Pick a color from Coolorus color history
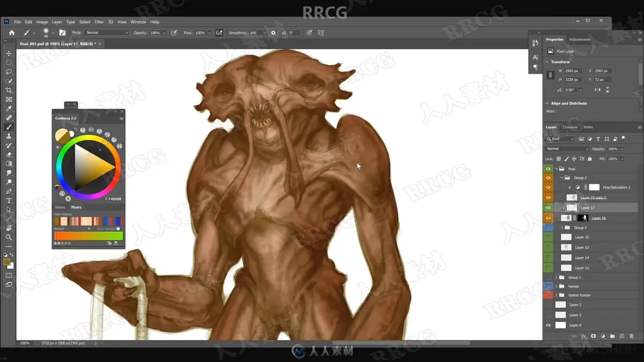 (x=89, y=221)
